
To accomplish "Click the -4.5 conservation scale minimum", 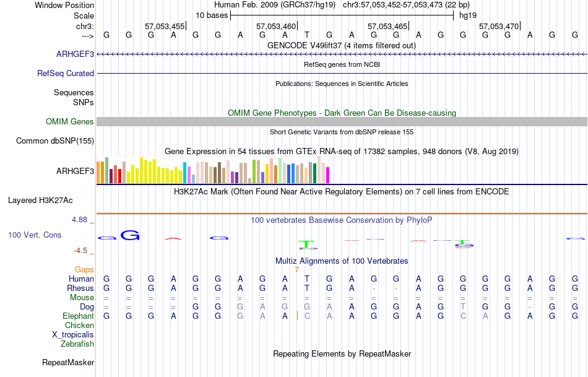I will coord(80,250).
